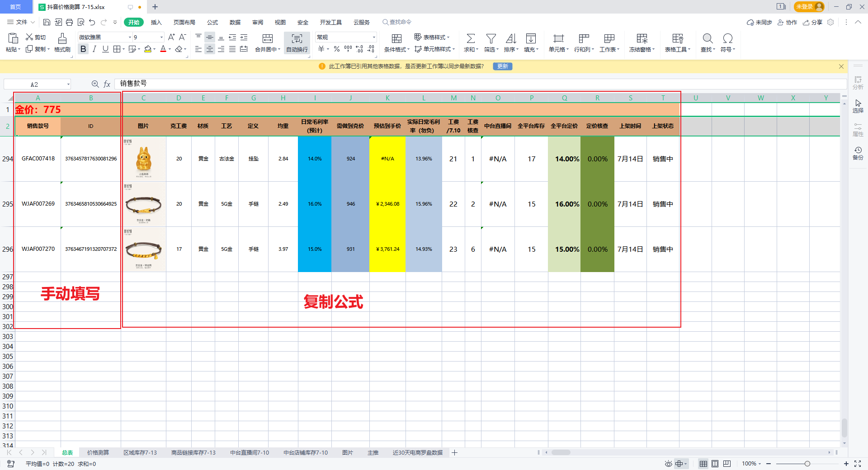Click the zoom slider in the status bar
Image resolution: width=868 pixels, height=470 pixels.
point(807,464)
